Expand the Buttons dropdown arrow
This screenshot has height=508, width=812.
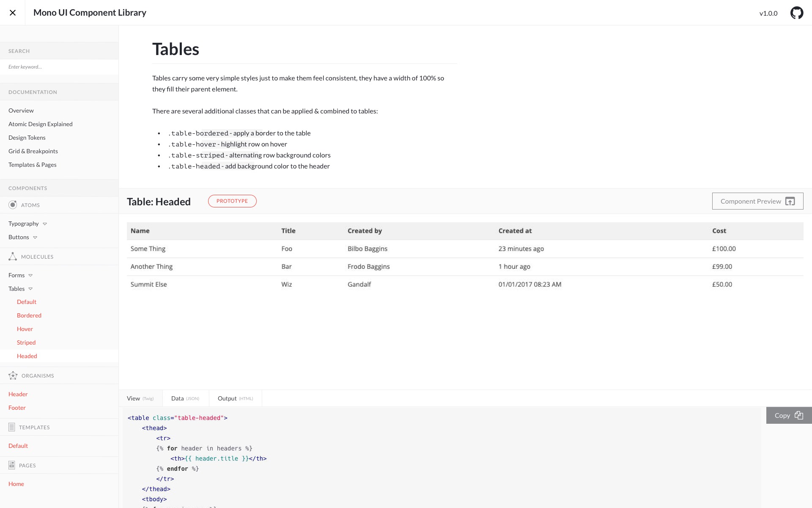pyautogui.click(x=35, y=237)
